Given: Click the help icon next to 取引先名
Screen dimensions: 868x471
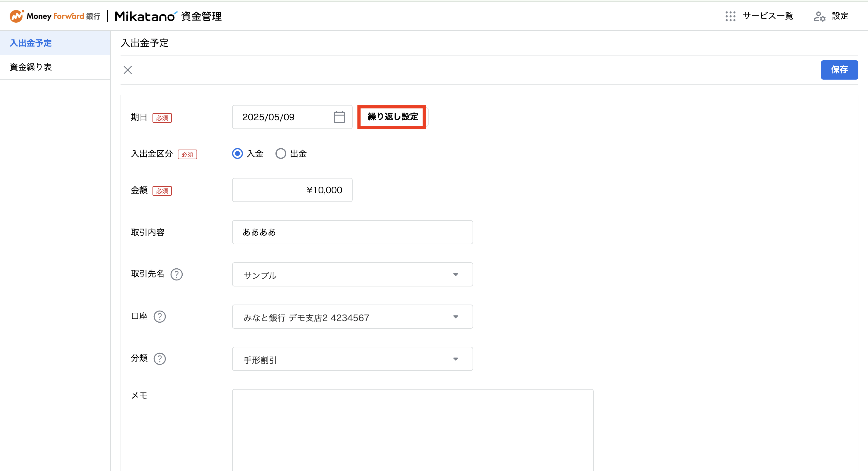Looking at the screenshot, I should pos(177,274).
